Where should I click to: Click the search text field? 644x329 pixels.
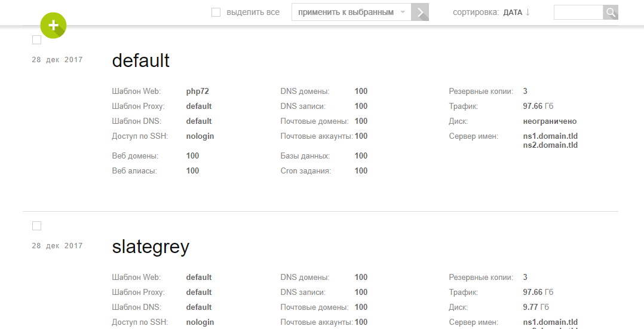click(x=578, y=13)
